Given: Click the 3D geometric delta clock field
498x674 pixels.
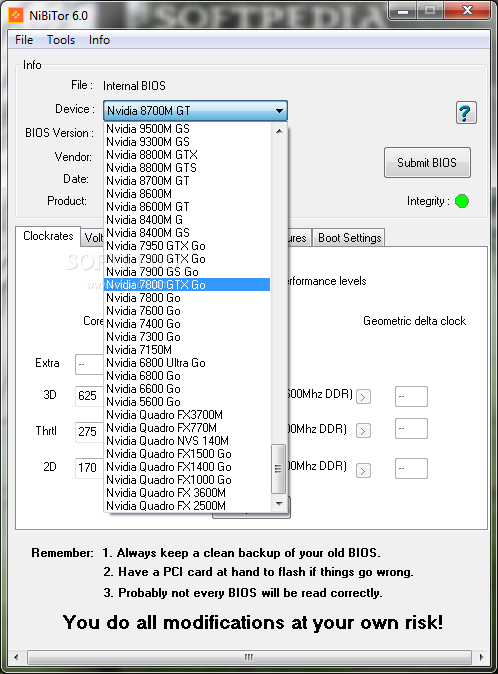Looking at the screenshot, I should click(x=411, y=396).
